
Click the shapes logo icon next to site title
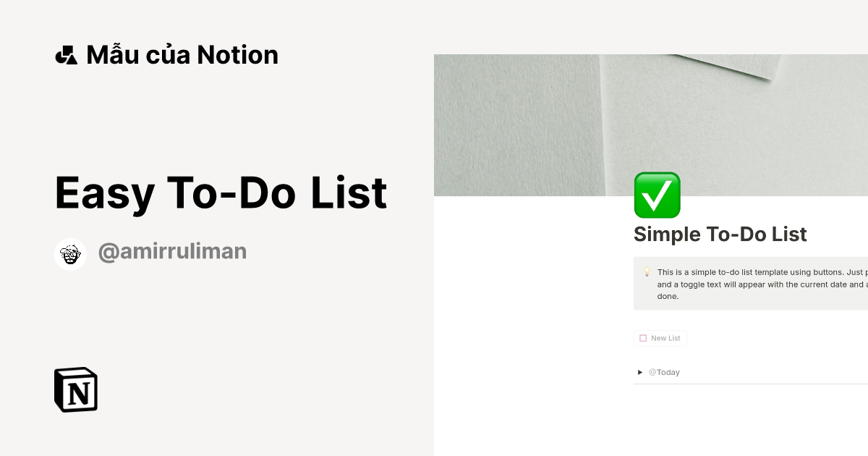click(67, 54)
